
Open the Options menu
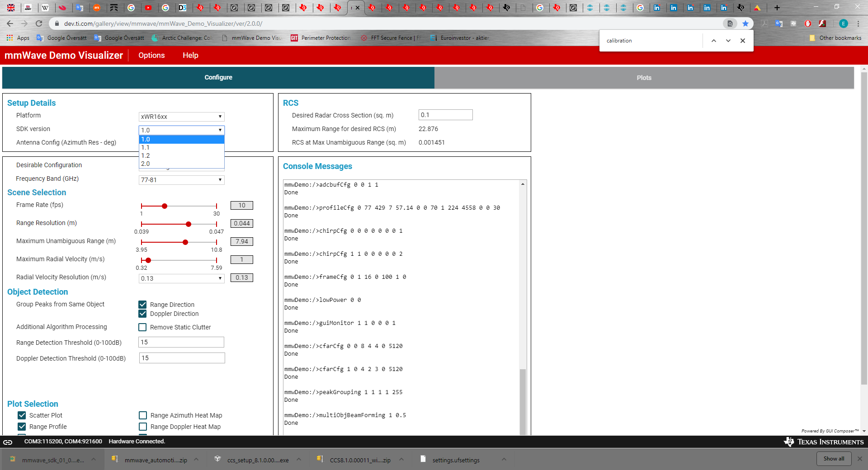[x=151, y=55]
